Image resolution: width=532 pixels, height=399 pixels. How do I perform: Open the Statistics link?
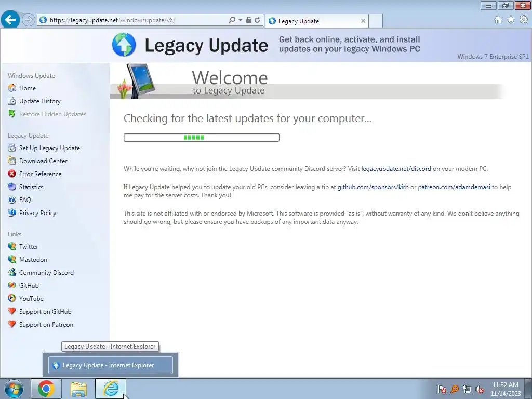[31, 187]
